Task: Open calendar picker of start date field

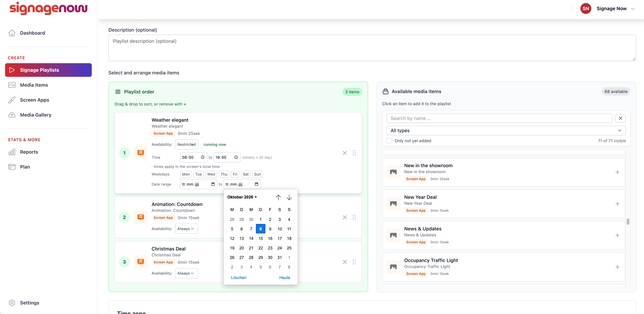Action: (x=213, y=184)
